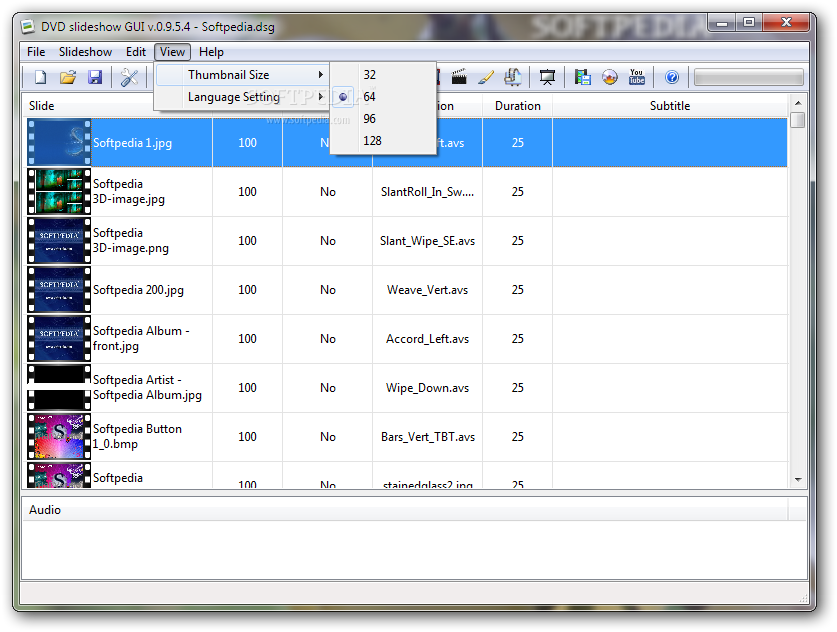
Task: Click No in the Slant_Wipe_SE.avs row
Action: [x=328, y=241]
